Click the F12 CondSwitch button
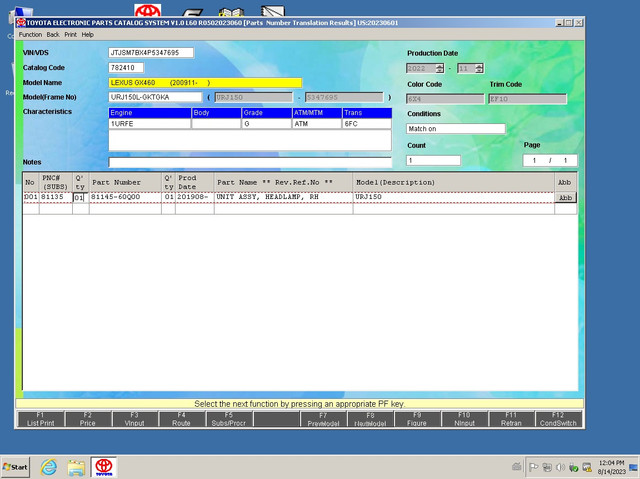This screenshot has width=640, height=479. pyautogui.click(x=558, y=419)
